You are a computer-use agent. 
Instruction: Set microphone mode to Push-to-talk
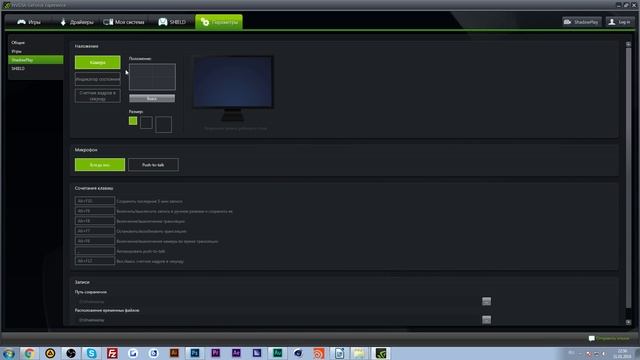point(153,165)
